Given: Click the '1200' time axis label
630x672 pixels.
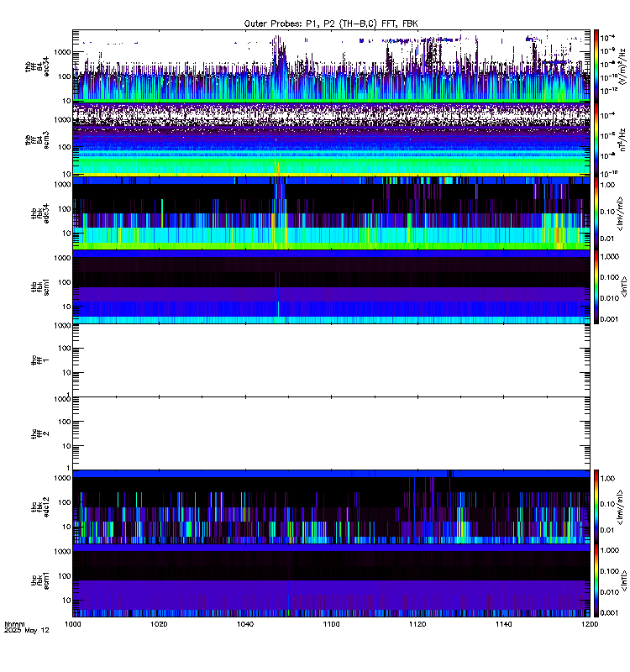Looking at the screenshot, I should point(590,624).
